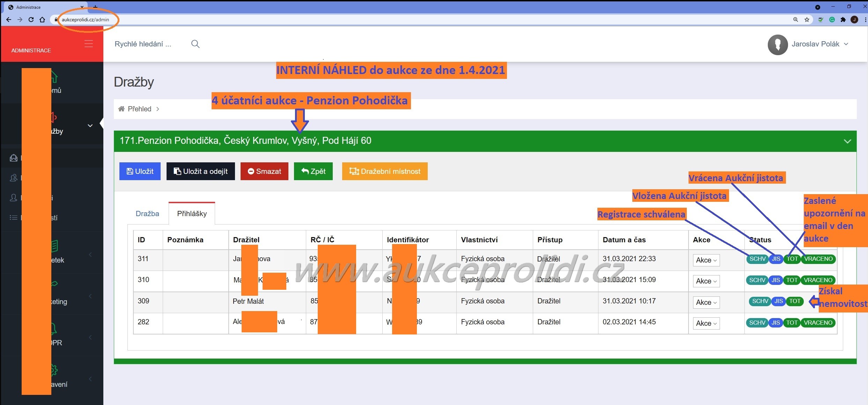The height and width of the screenshot is (405, 868).
Task: Click the breadcrumb home icon
Action: pyautogui.click(x=122, y=109)
